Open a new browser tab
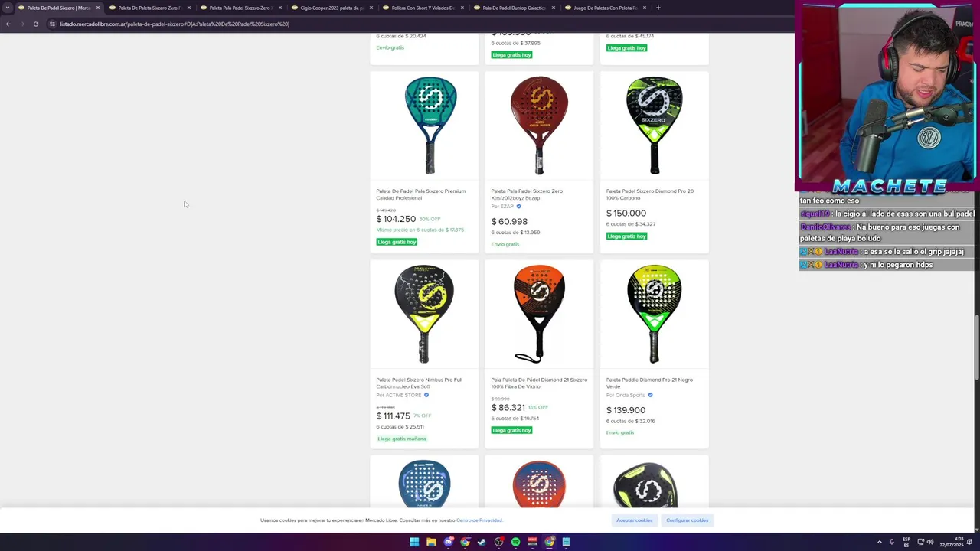Screen dimensions: 980x551 (658, 8)
